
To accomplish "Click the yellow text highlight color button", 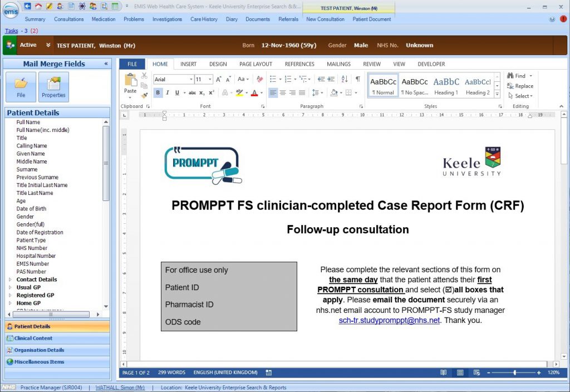I will (x=239, y=93).
